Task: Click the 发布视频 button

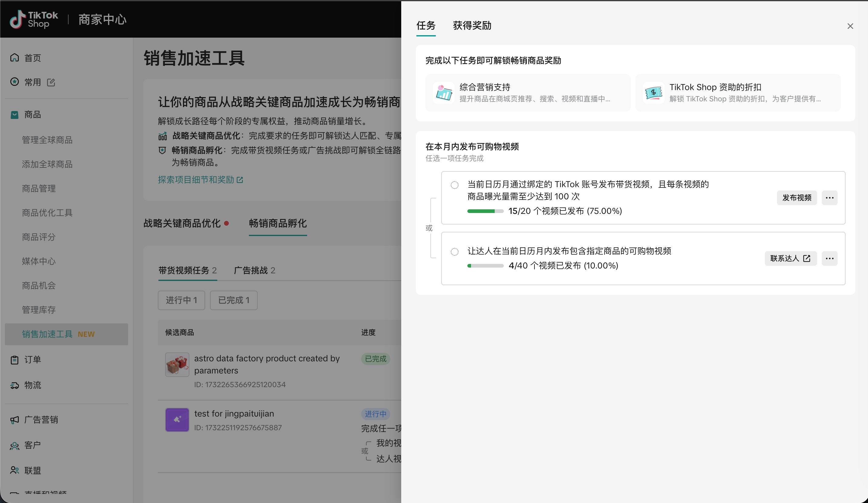Action: [796, 197]
